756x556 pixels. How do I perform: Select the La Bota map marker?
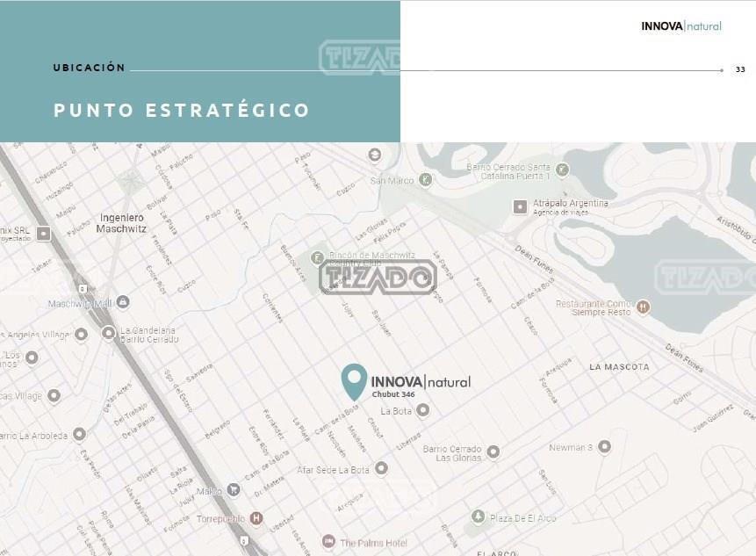point(423,410)
